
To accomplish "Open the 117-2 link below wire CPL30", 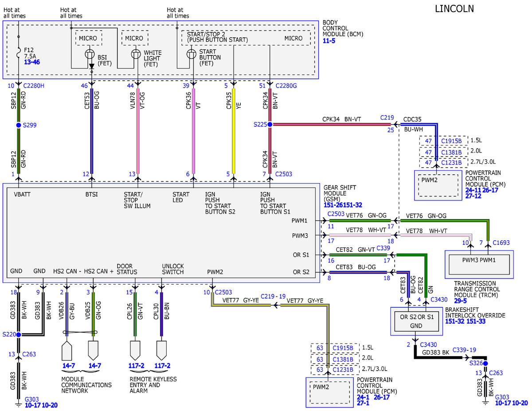I will point(161,367).
